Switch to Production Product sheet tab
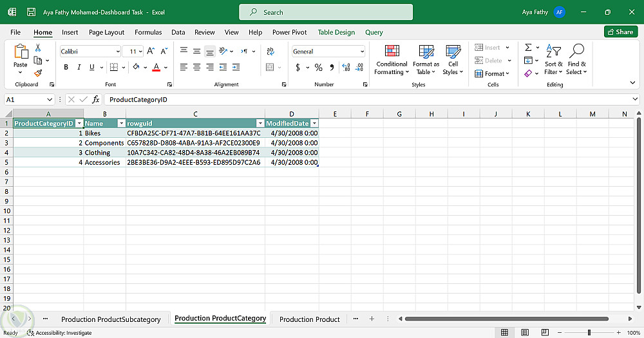The image size is (644, 338). pyautogui.click(x=309, y=319)
